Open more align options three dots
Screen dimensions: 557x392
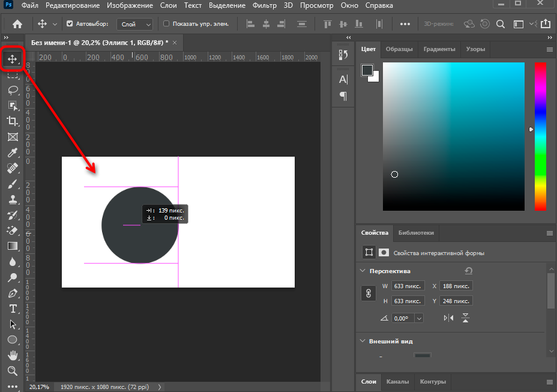click(x=405, y=24)
